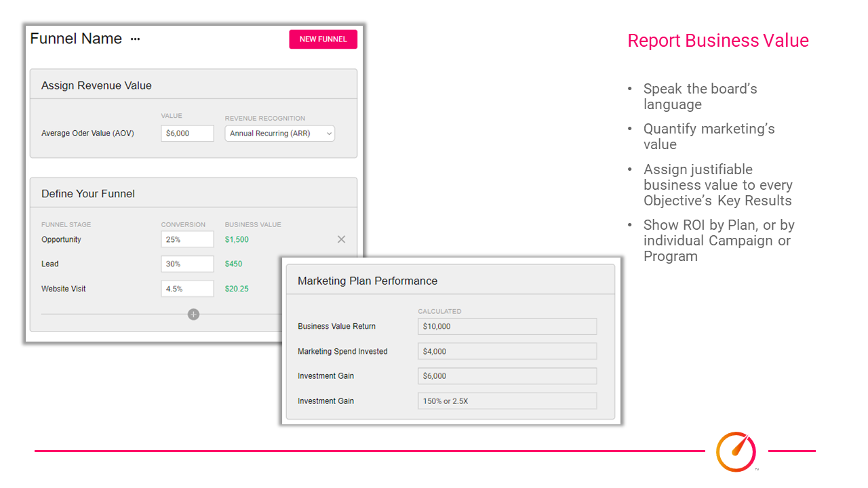Image resolution: width=868 pixels, height=488 pixels.
Task: Click the Average Order Value input field
Action: pos(188,134)
